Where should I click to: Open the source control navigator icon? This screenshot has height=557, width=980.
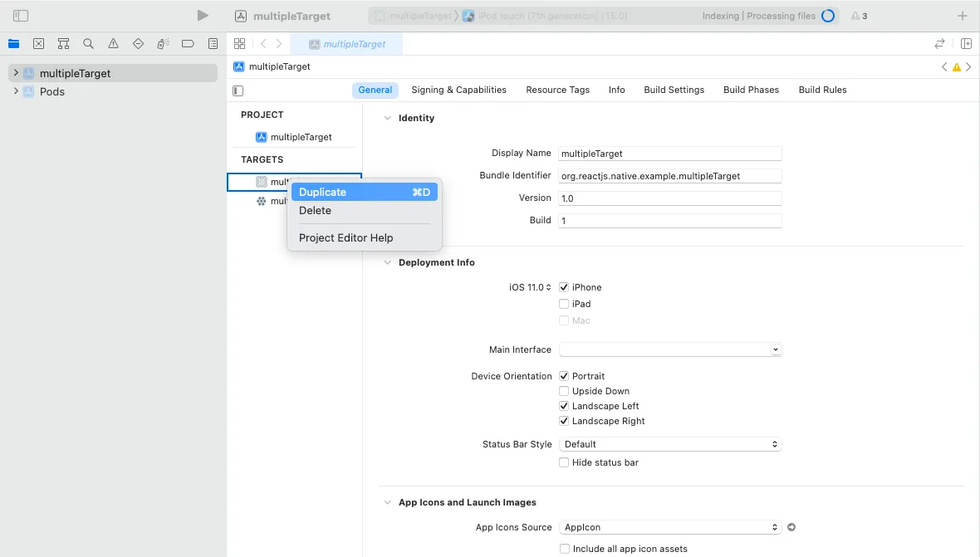[39, 44]
